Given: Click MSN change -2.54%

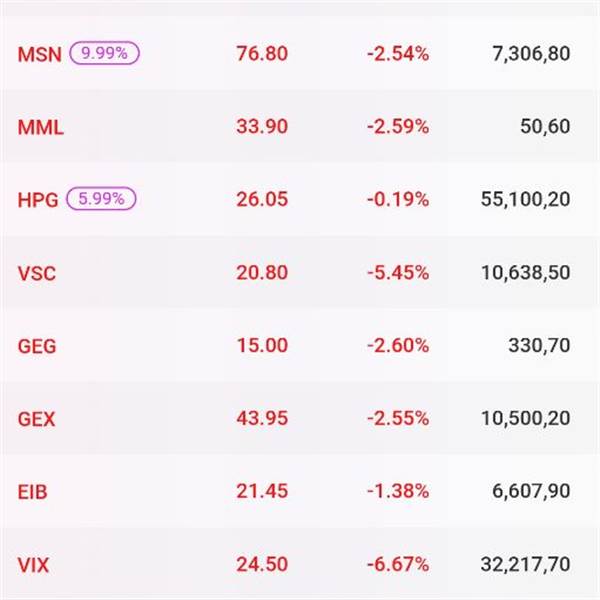Looking at the screenshot, I should click(397, 53).
